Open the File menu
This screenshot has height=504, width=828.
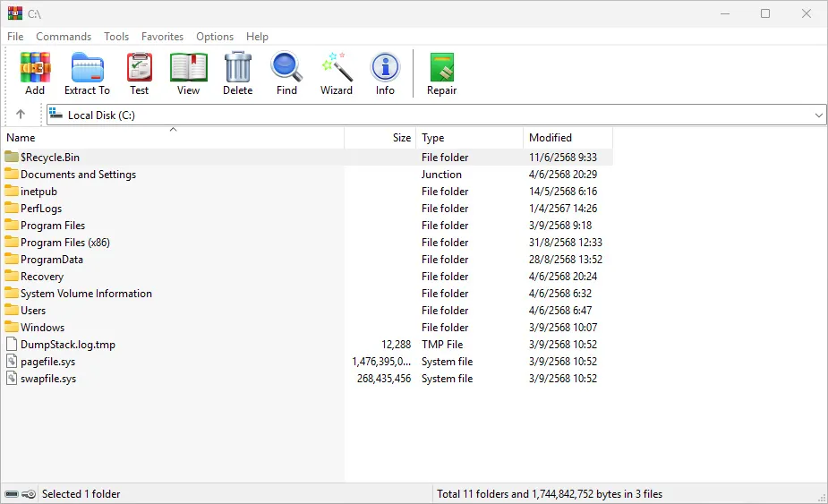[15, 37]
